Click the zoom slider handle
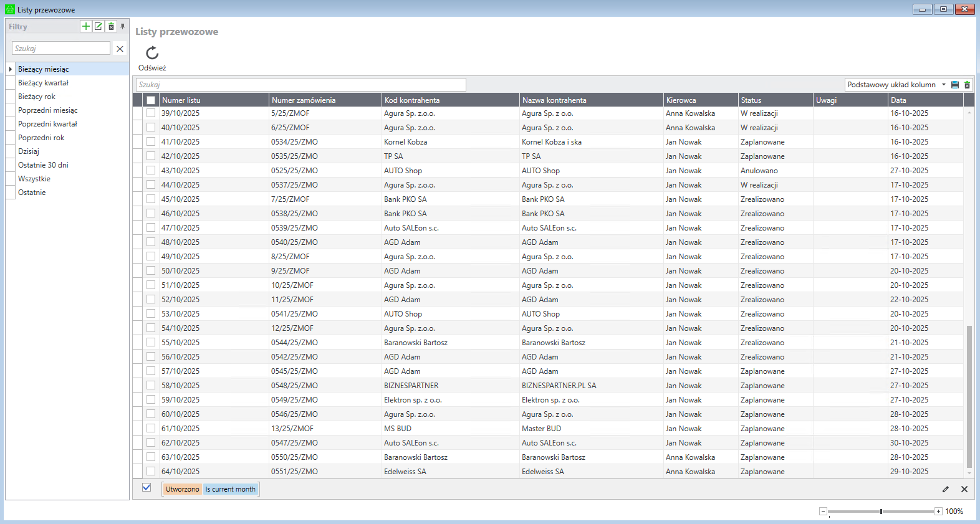Image resolution: width=980 pixels, height=524 pixels. tap(881, 512)
